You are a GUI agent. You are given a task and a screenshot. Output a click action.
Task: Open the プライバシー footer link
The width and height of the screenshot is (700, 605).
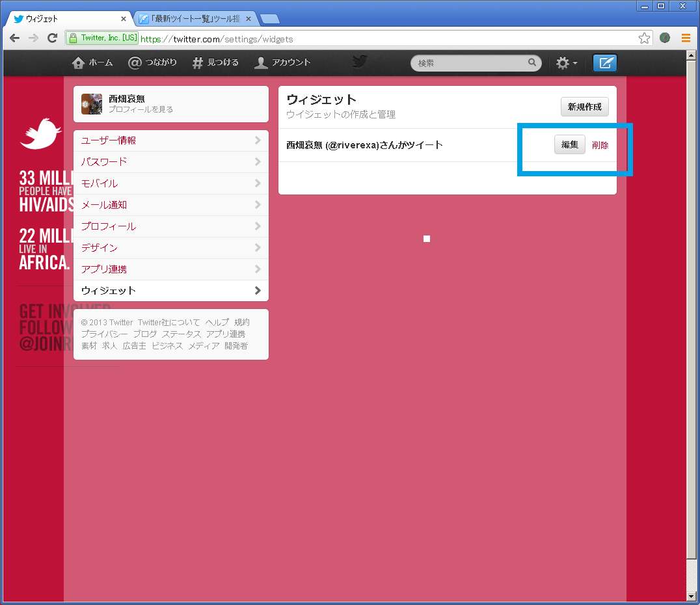pyautogui.click(x=104, y=334)
